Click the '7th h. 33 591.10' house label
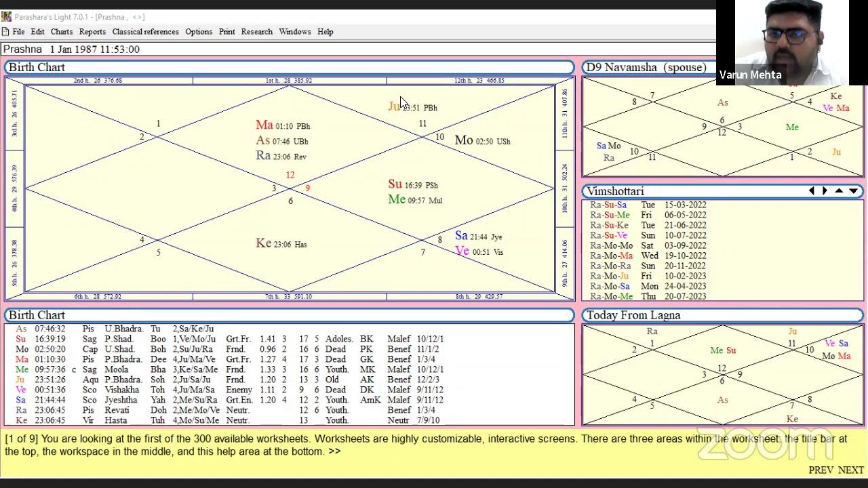The image size is (868, 488). (x=289, y=297)
